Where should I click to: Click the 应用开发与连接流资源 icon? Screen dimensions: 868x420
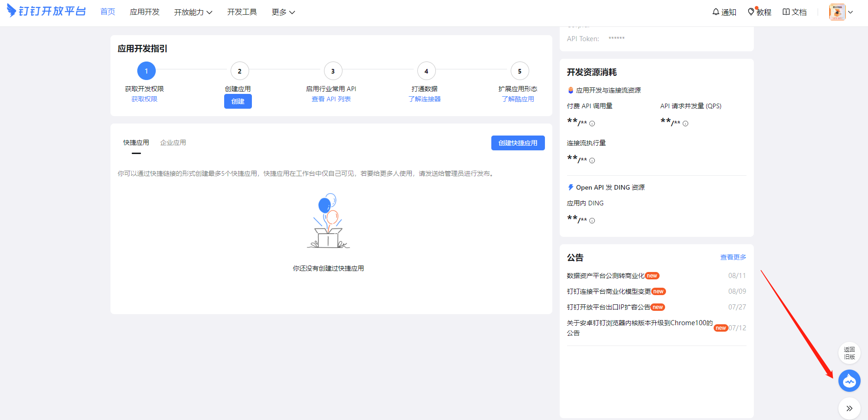pos(571,90)
